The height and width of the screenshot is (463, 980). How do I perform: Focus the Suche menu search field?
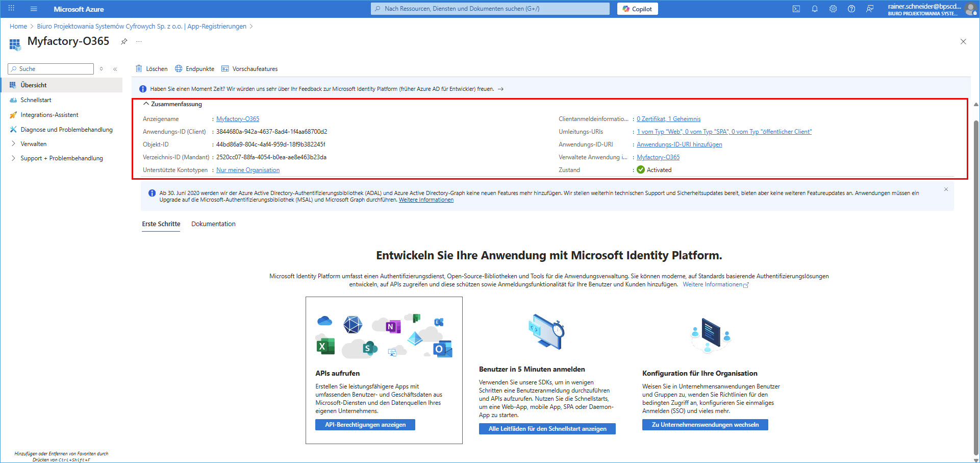tap(51, 69)
